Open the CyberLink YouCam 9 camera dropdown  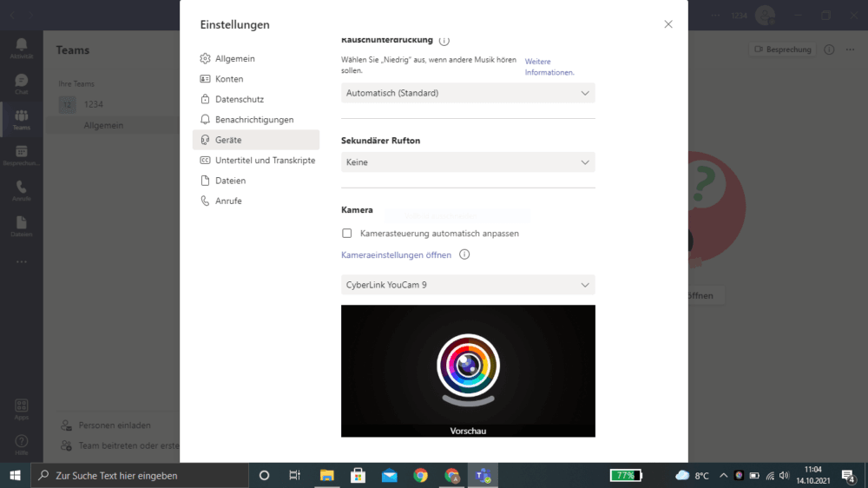click(x=468, y=285)
